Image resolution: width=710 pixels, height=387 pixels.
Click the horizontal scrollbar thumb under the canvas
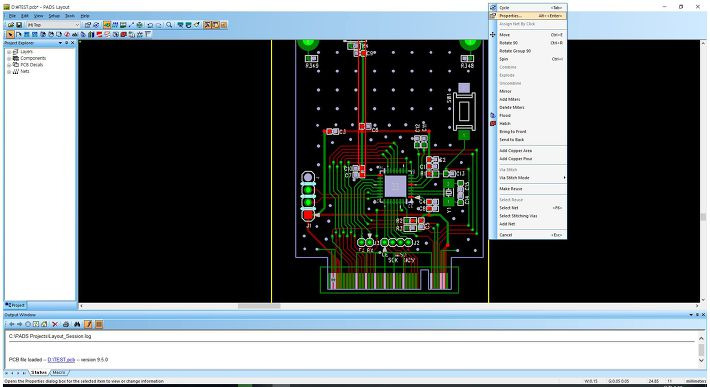pos(259,306)
